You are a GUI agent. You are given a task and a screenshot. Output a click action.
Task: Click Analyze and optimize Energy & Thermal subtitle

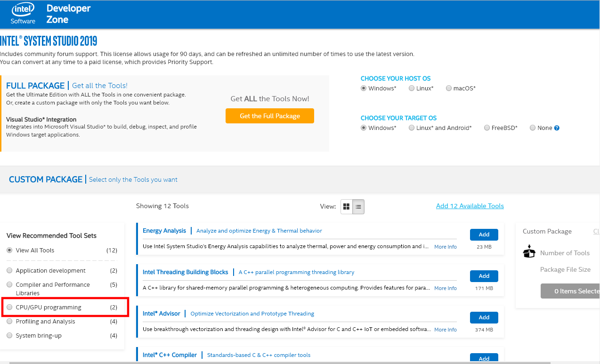259,231
